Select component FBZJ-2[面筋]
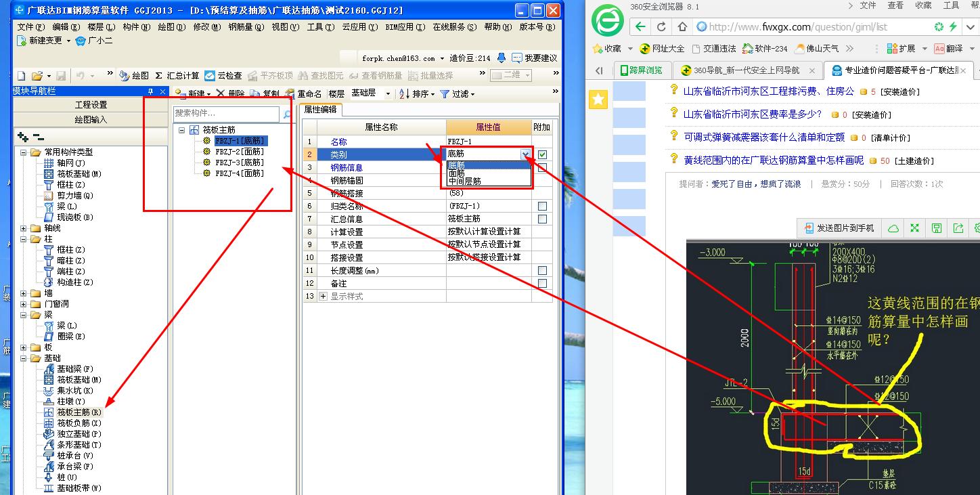 240,152
